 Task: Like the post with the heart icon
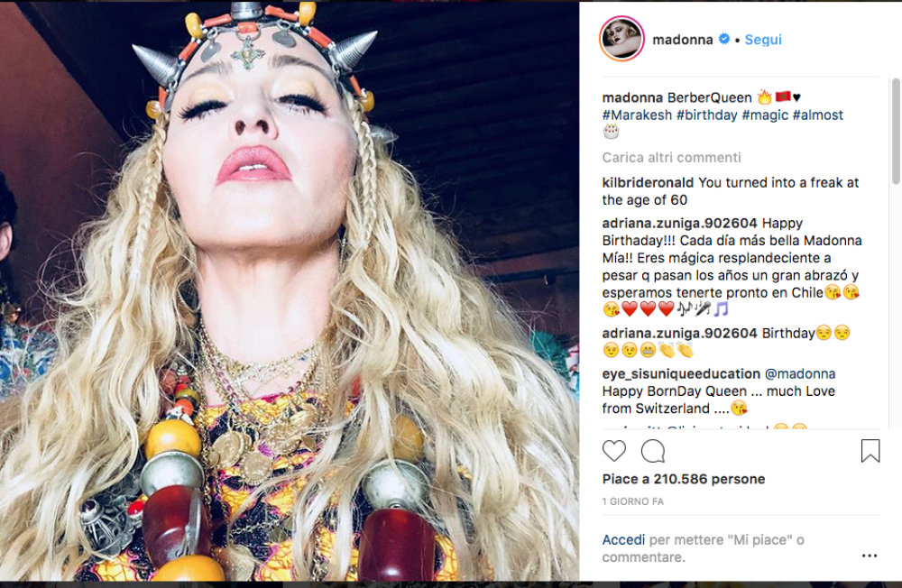[x=614, y=451]
